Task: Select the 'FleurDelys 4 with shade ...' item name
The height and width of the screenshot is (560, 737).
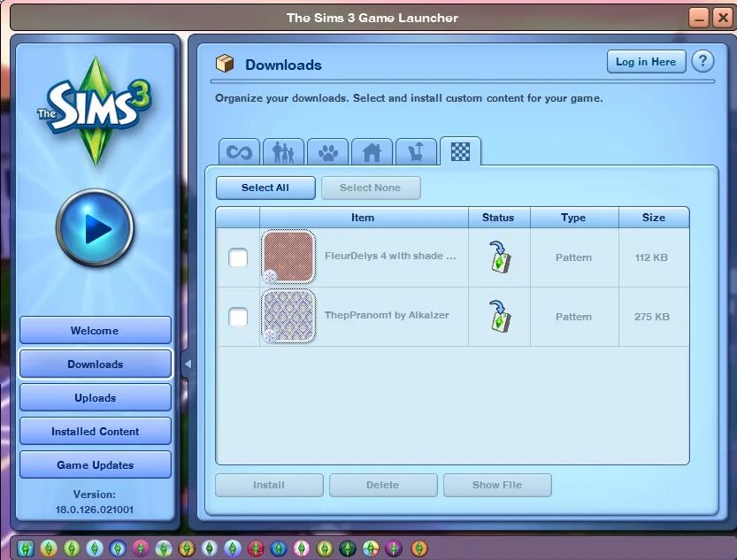Action: click(390, 256)
